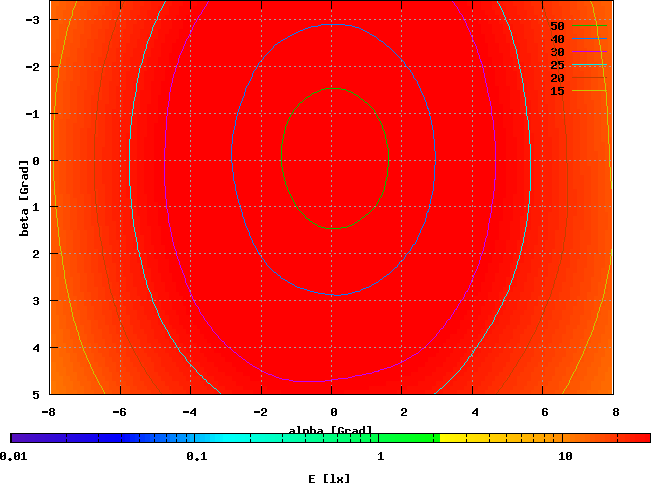Pick the legend entry labeled 15
The width and height of the screenshot is (651, 483).
click(557, 91)
